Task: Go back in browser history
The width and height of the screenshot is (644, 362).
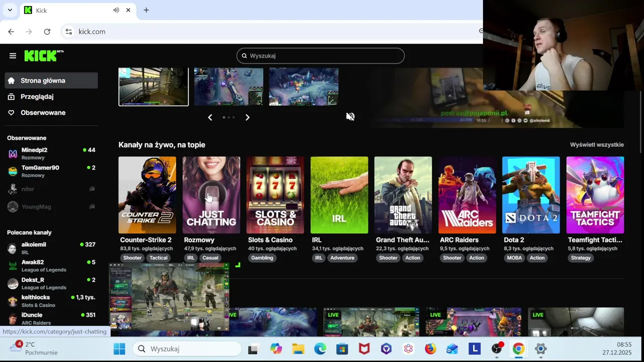Action: [11, 32]
